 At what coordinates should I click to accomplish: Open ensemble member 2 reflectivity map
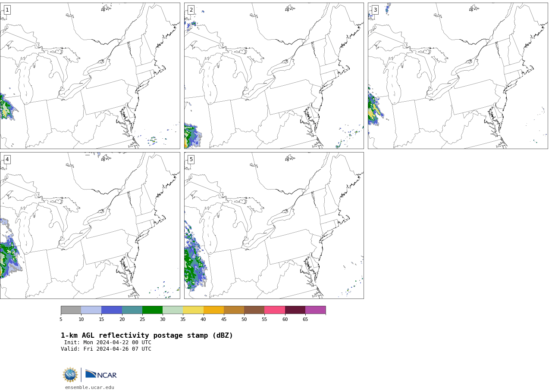(274, 76)
